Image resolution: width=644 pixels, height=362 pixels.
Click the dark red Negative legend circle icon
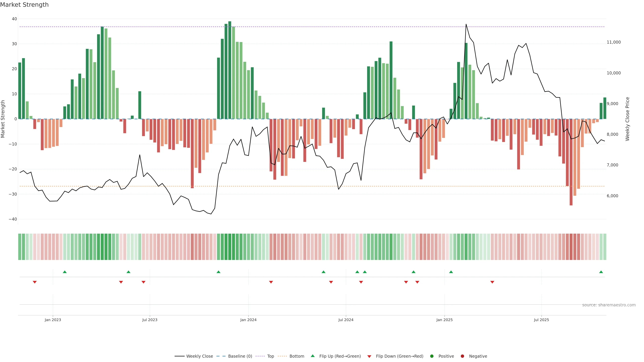click(462, 356)
